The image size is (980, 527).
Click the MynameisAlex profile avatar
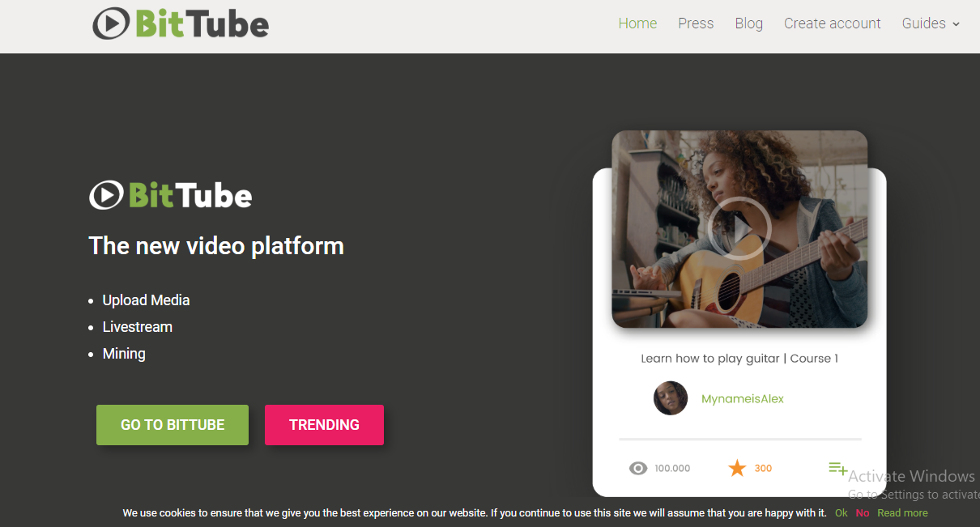pos(671,398)
